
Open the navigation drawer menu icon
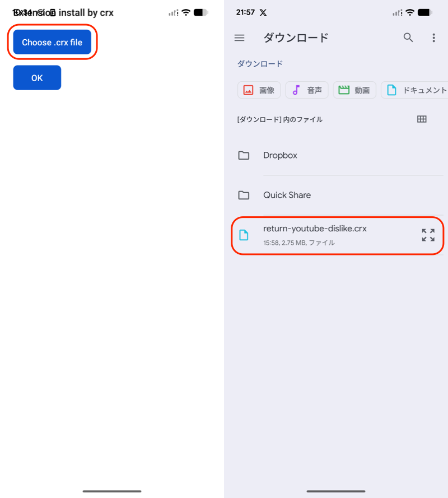point(240,38)
